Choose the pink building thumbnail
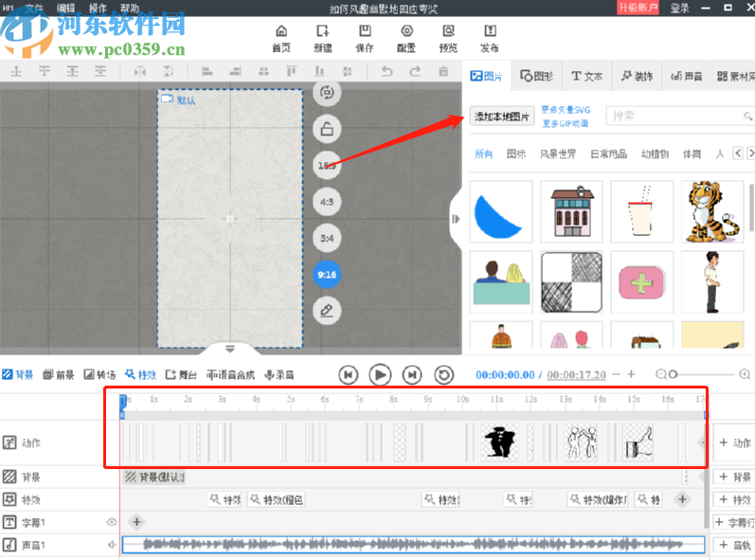The height and width of the screenshot is (560, 755). 571,212
